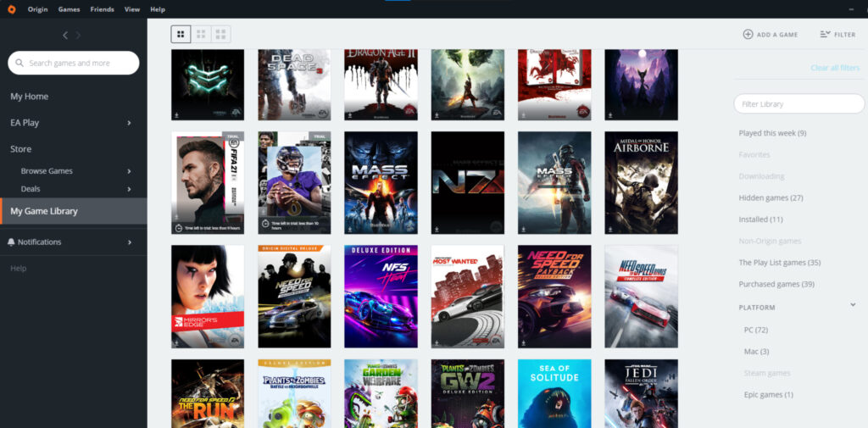Filter by Played this week (9)
868x428 pixels.
click(772, 133)
